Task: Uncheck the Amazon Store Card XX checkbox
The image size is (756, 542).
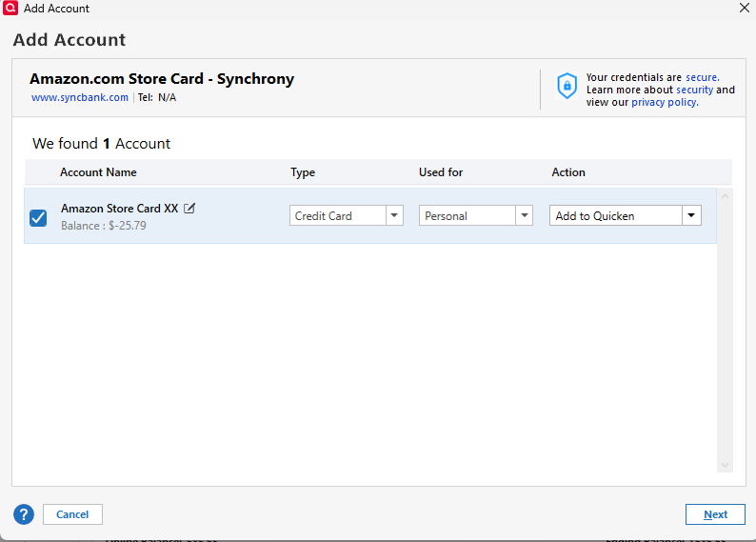Action: coord(38,218)
